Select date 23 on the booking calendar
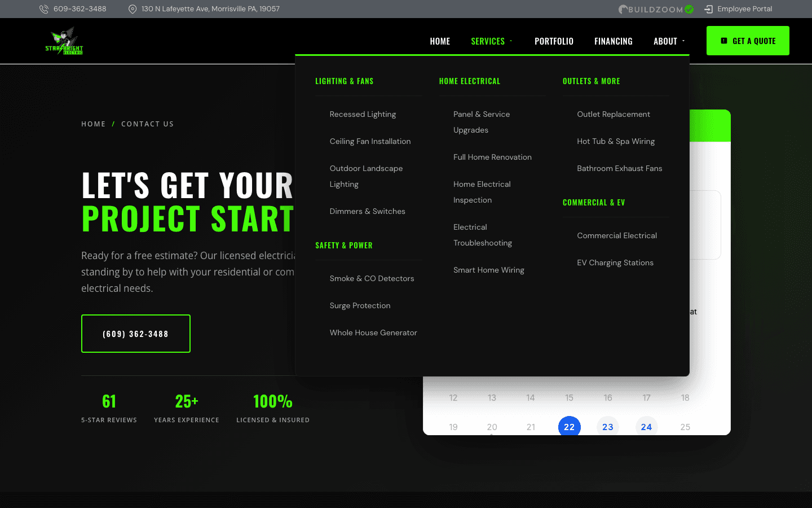The image size is (812, 508). (x=608, y=427)
